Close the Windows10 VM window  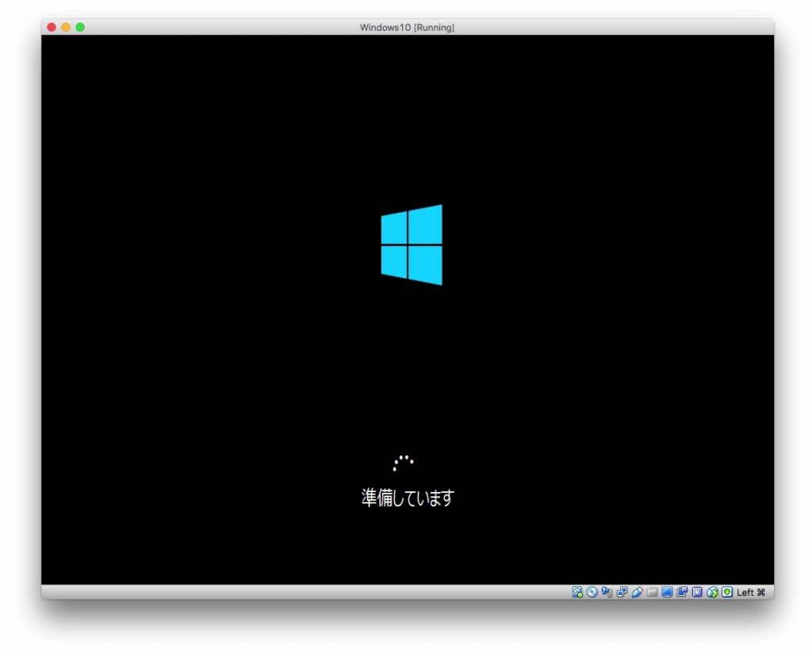point(52,27)
